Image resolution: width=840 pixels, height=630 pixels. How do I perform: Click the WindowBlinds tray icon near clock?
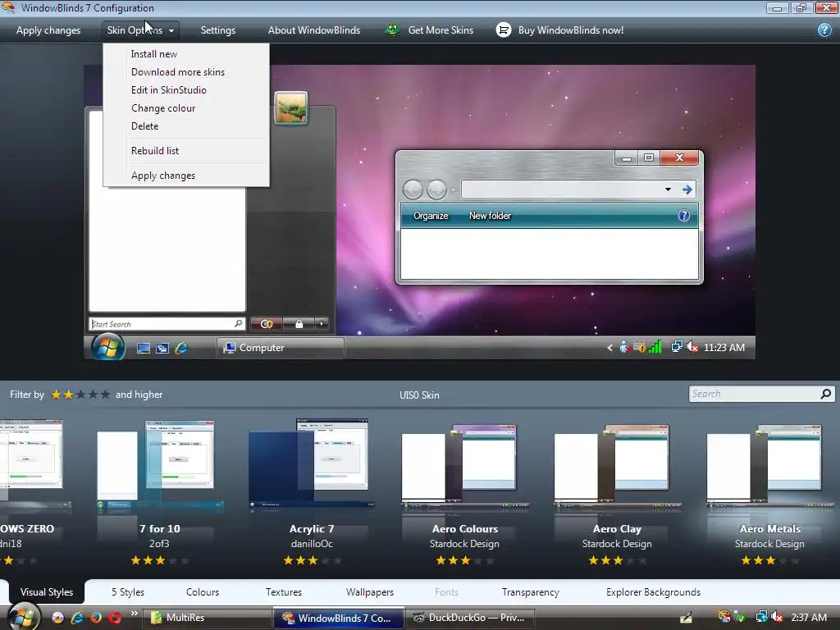(724, 617)
